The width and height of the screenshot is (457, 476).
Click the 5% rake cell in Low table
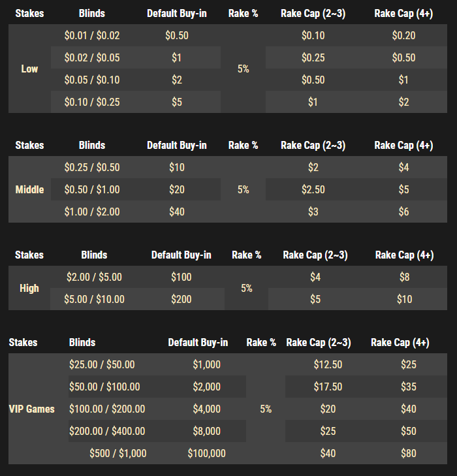243,69
